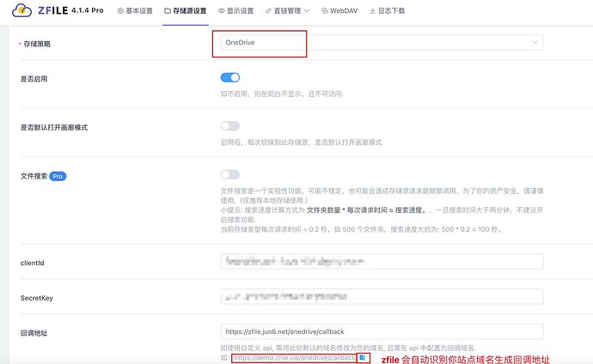Open the 存储策略 OneDrive dropdown
This screenshot has height=364, width=593.
point(382,42)
